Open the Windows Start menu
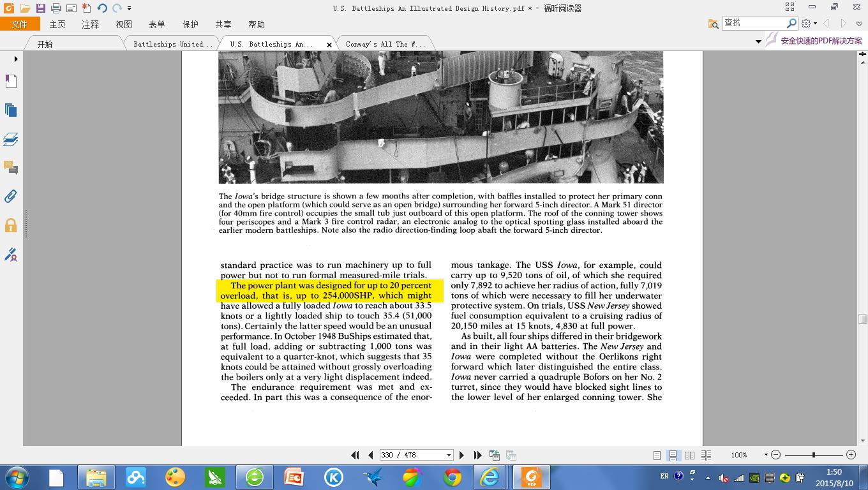The image size is (868, 490). (17, 477)
